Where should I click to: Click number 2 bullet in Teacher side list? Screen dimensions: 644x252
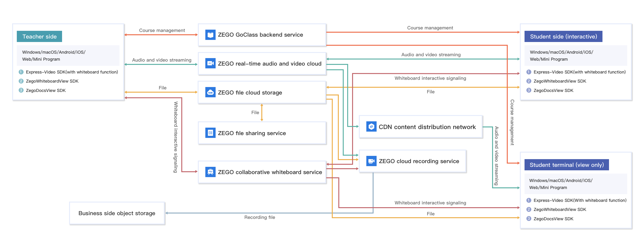21,81
